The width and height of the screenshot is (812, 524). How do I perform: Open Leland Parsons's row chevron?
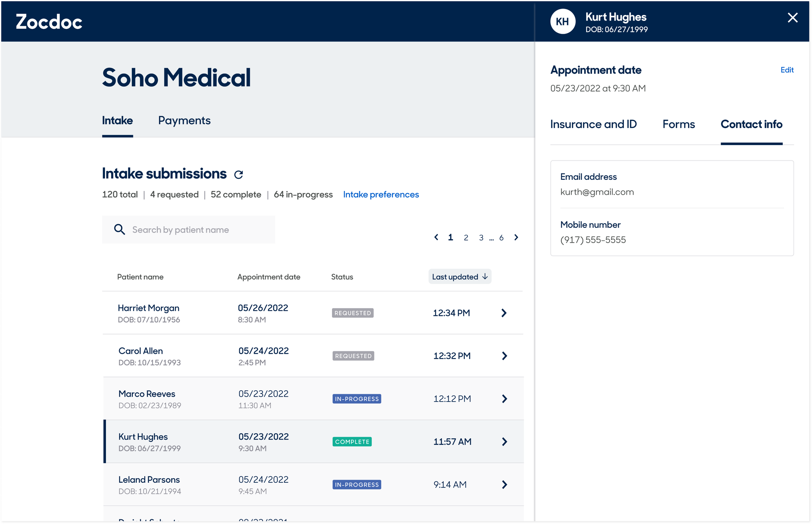(x=504, y=484)
